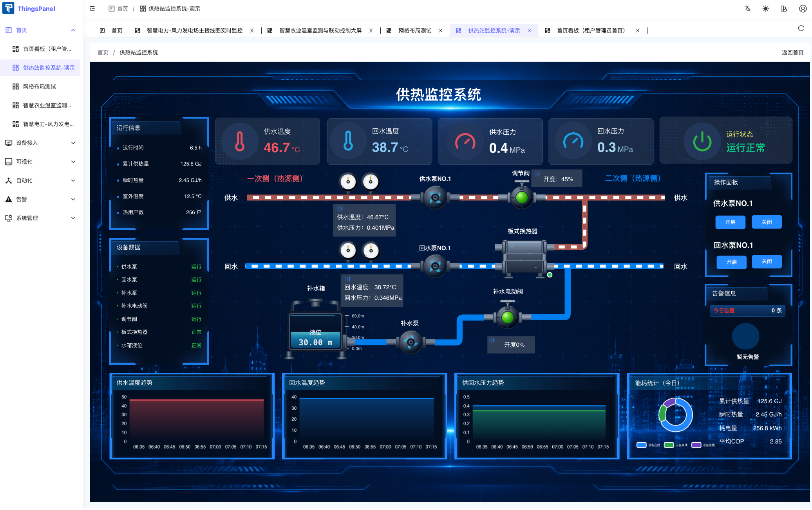812x510 pixels.
Task: Close the 智慧农业温室监测 tab
Action: point(371,31)
